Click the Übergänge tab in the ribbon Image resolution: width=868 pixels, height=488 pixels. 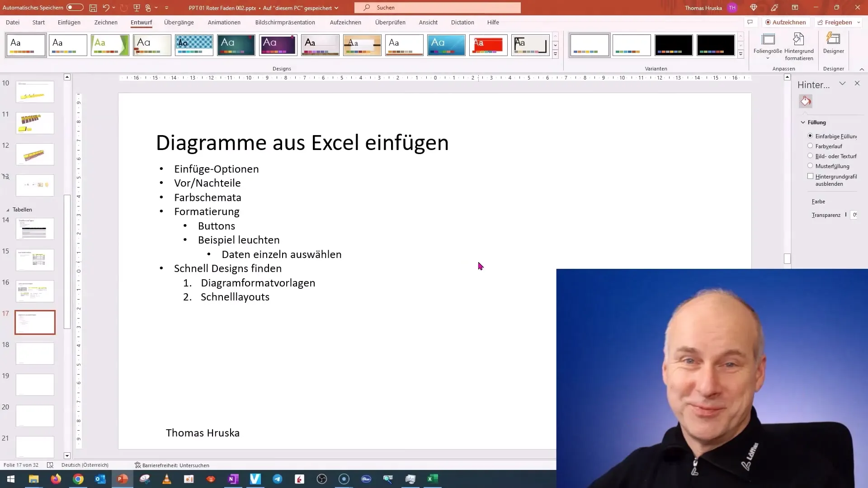click(x=179, y=22)
